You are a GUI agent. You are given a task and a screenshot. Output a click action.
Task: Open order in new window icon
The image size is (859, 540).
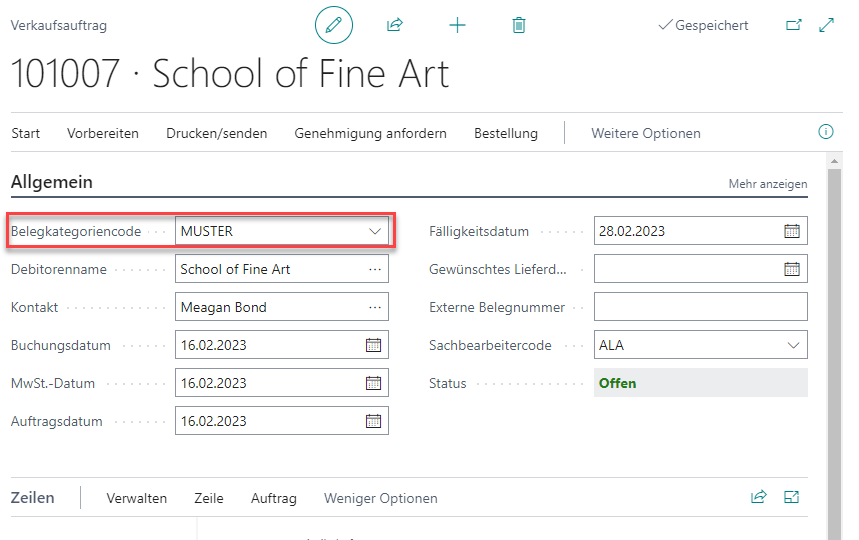pos(794,25)
